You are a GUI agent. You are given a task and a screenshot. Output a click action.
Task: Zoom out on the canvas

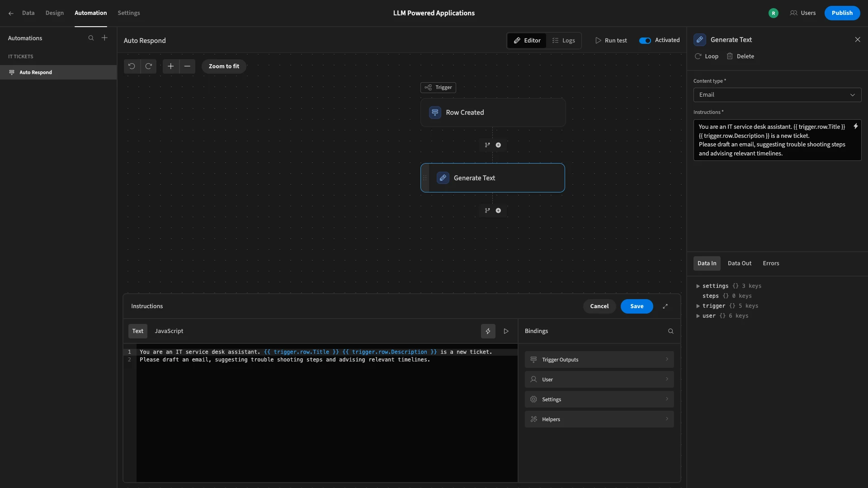pyautogui.click(x=187, y=66)
